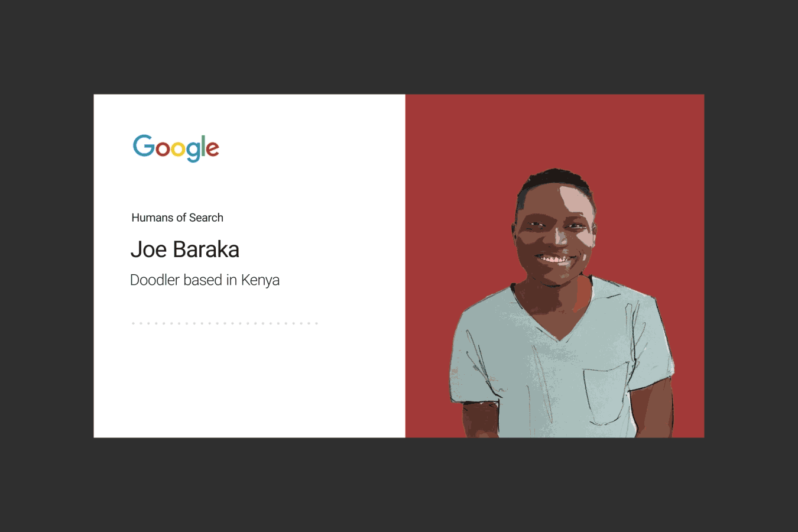
Task: Select the Humans of Search label
Action: [177, 218]
